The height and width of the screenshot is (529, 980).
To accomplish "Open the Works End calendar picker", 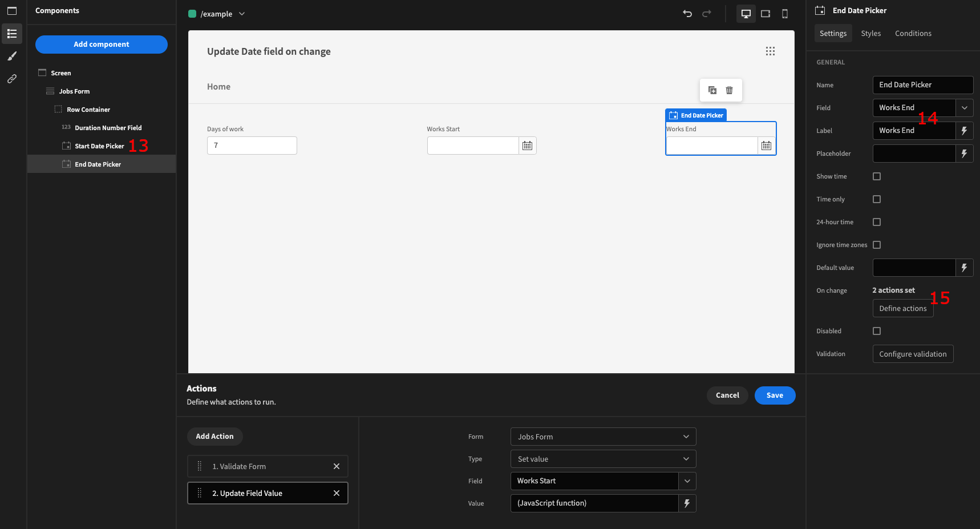I will click(x=766, y=146).
